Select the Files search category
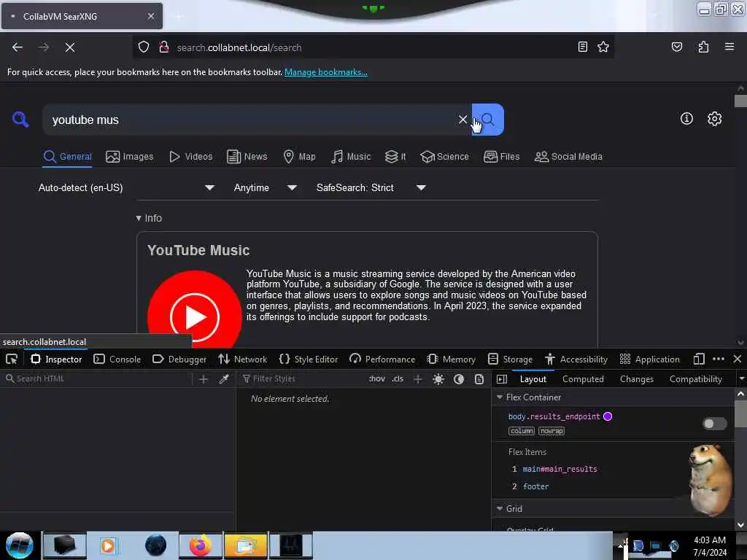 click(501, 157)
